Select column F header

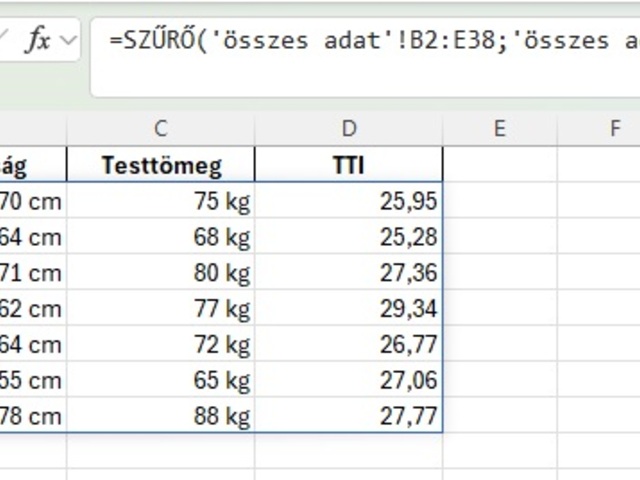[x=613, y=128]
